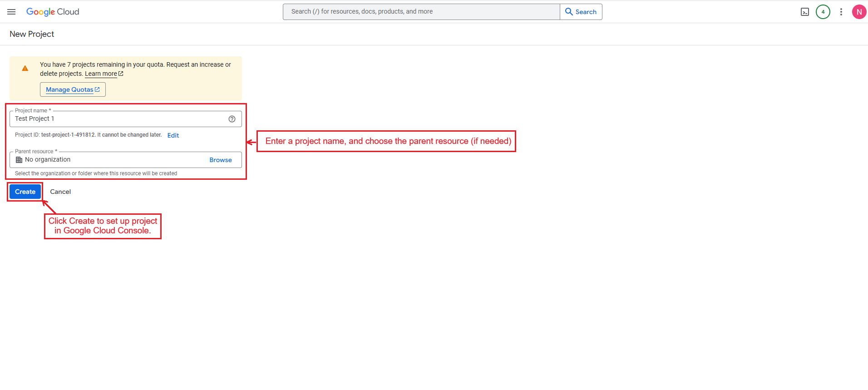The image size is (868, 390).
Task: Edit the project ID
Action: point(173,135)
